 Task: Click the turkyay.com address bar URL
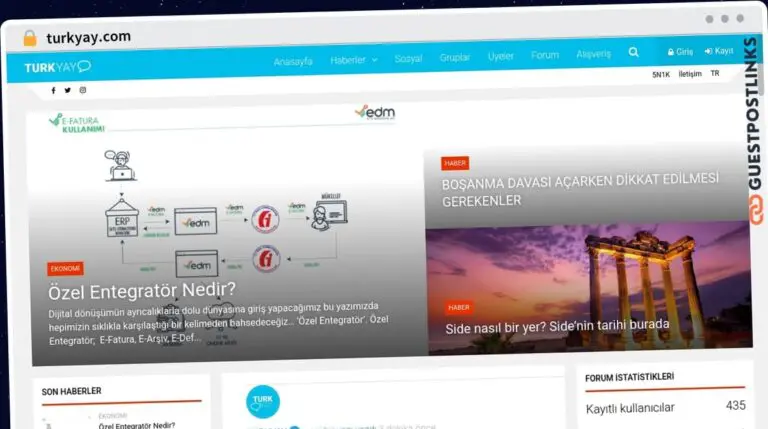[x=89, y=37]
